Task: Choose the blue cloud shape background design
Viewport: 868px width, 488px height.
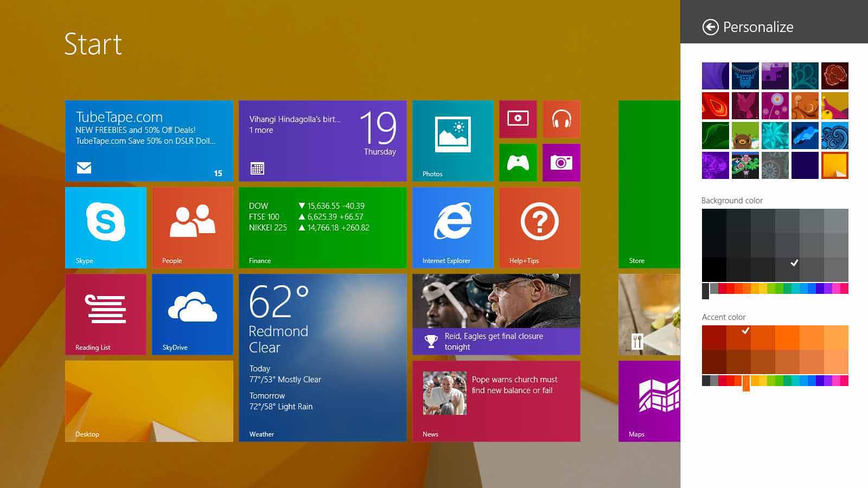Action: click(805, 136)
